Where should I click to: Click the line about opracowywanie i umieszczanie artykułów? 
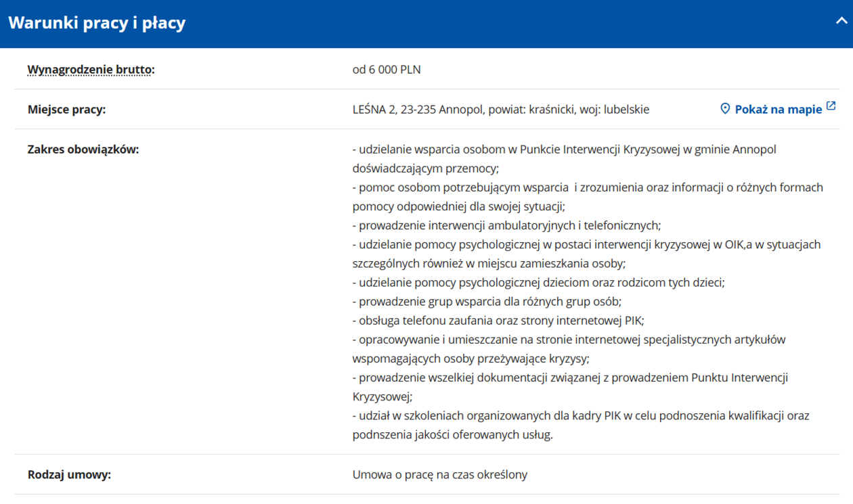point(569,340)
